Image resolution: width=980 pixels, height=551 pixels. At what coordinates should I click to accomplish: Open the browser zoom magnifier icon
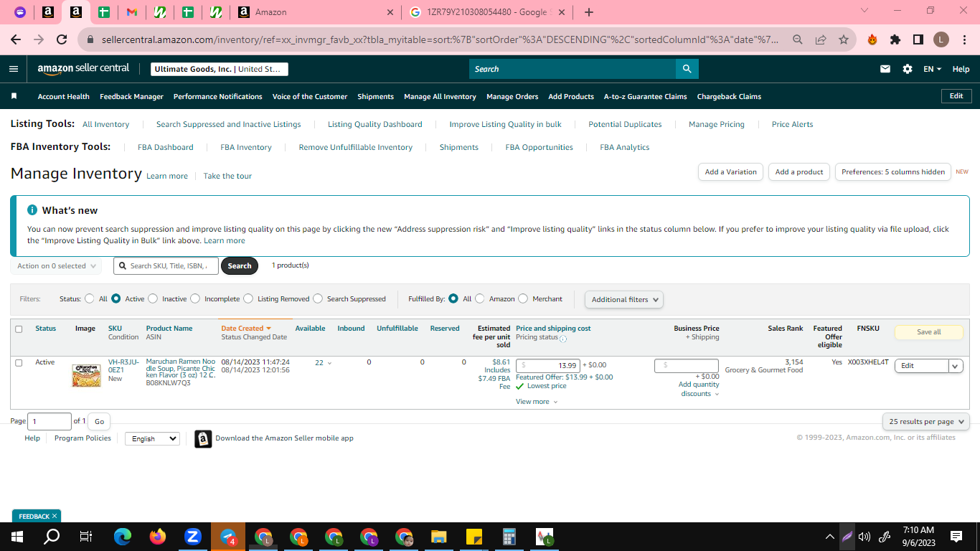[798, 40]
